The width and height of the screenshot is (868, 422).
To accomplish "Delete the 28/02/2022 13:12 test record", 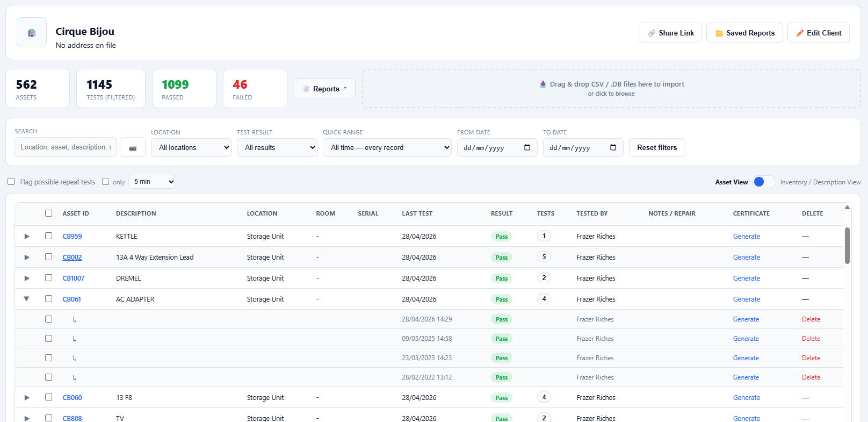I will (x=811, y=377).
